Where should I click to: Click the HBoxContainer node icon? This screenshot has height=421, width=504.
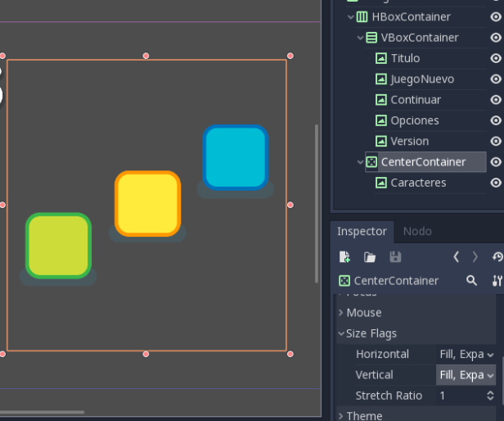362,16
